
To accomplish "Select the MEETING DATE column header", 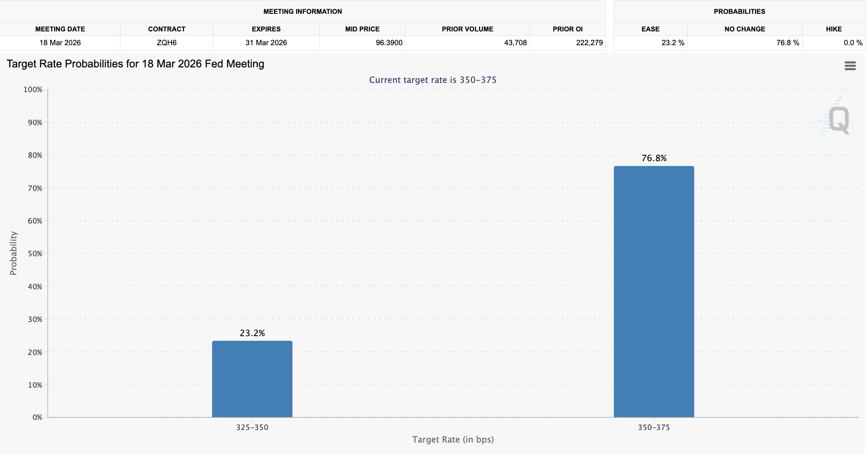I will 60,29.
